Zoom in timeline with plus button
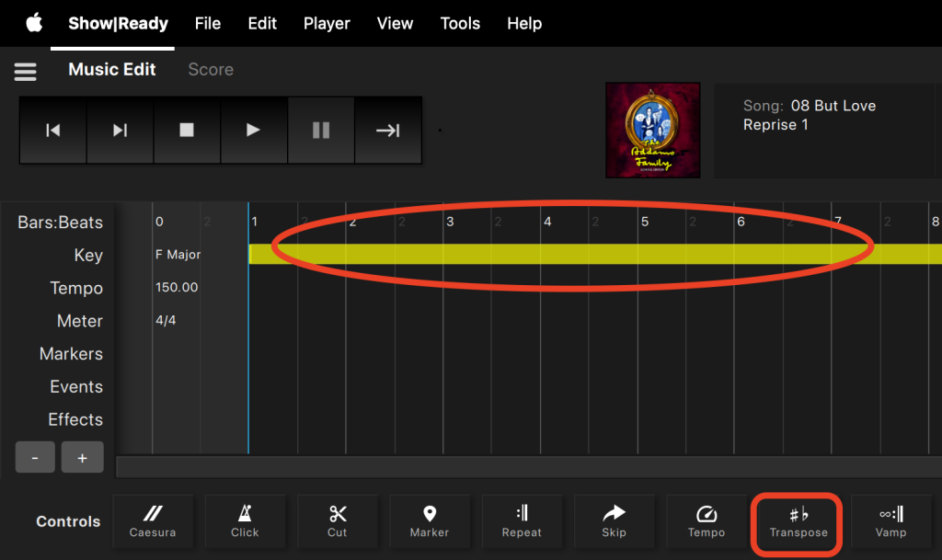Image resolution: width=942 pixels, height=560 pixels. [x=82, y=457]
